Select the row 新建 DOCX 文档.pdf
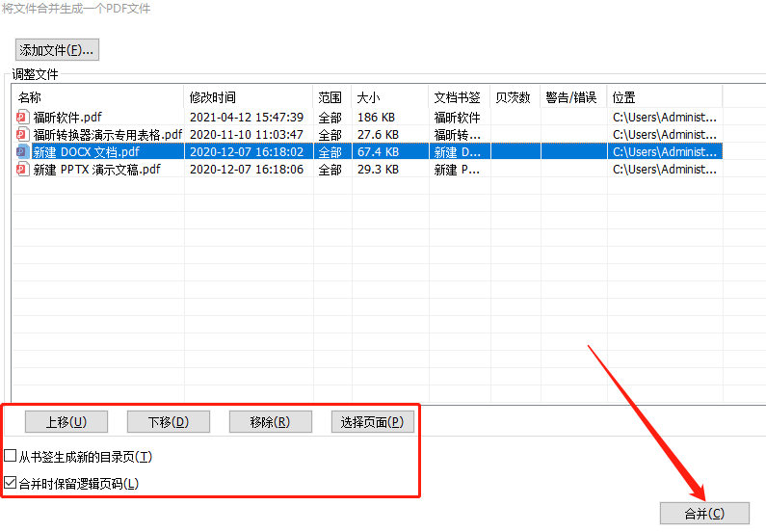Image resolution: width=766 pixels, height=532 pixels. click(367, 152)
